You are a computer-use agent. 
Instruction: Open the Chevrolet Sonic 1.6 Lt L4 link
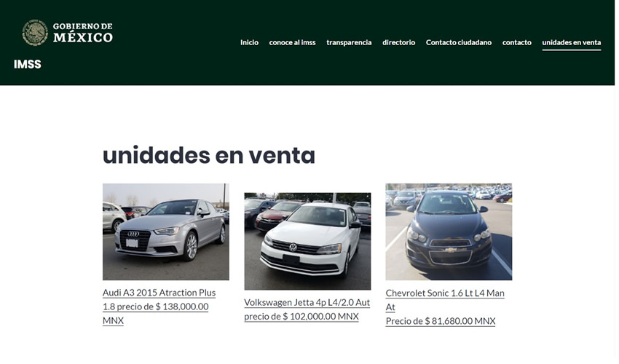pos(445,307)
